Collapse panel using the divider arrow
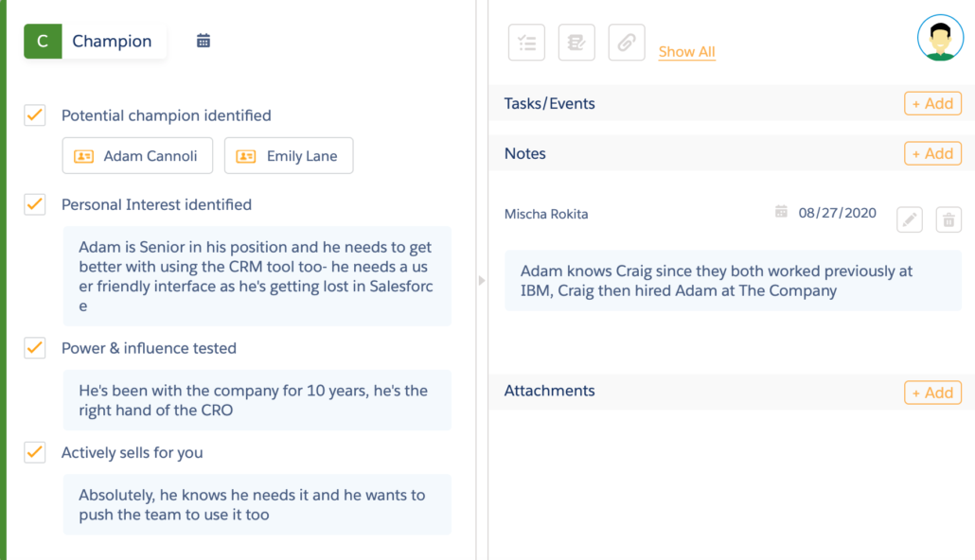The height and width of the screenshot is (560, 975). [482, 280]
